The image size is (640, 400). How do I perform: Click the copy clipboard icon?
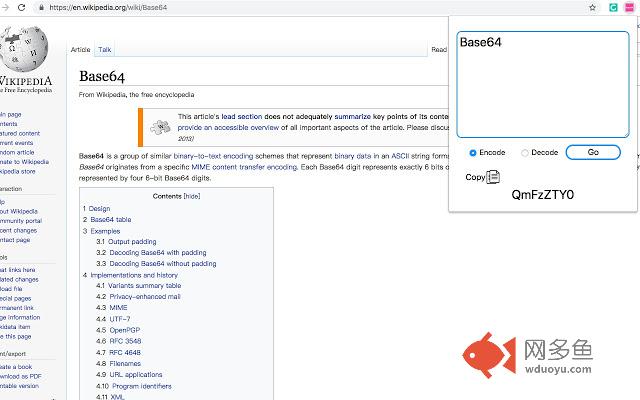click(493, 177)
